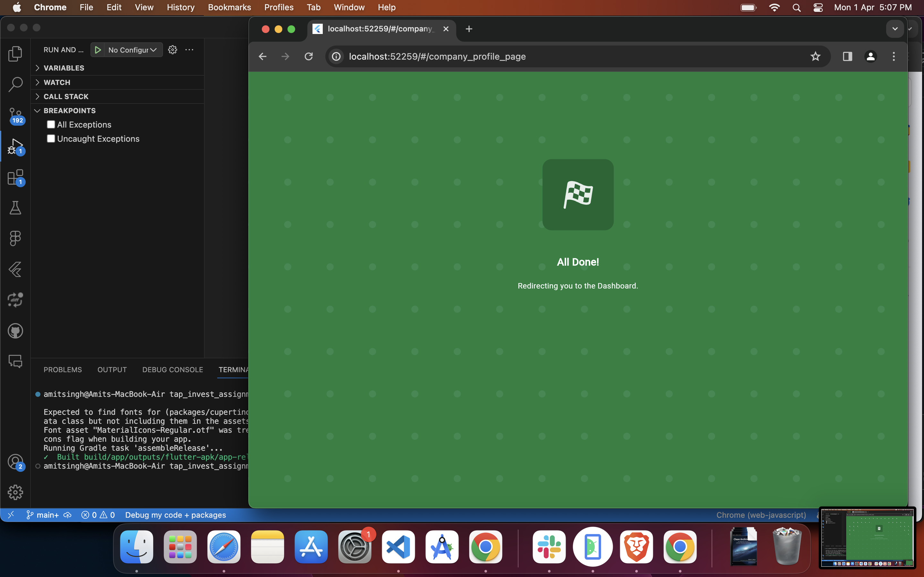Open the Bookmarks menu in the menu bar
This screenshot has height=577, width=924.
[x=229, y=7]
